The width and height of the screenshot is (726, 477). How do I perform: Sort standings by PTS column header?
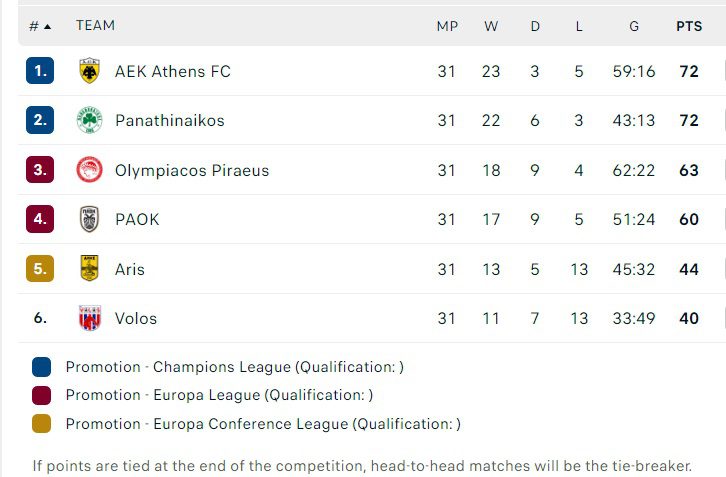688,26
